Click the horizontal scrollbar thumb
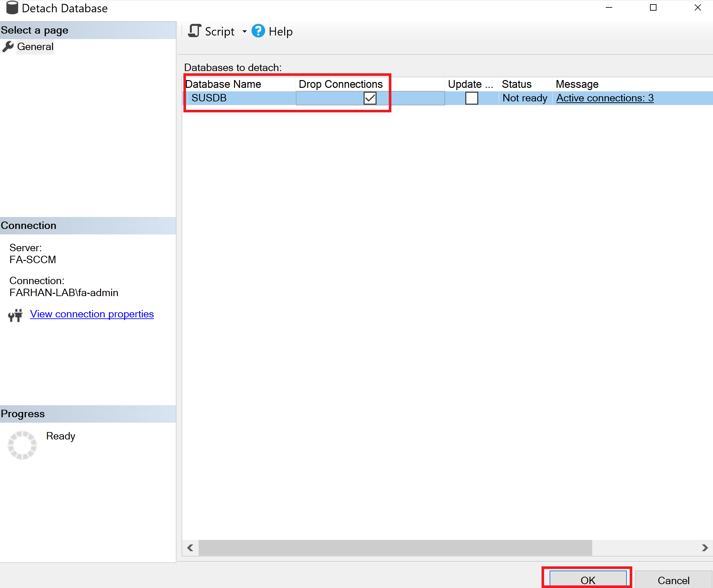713x588 pixels. 395,548
